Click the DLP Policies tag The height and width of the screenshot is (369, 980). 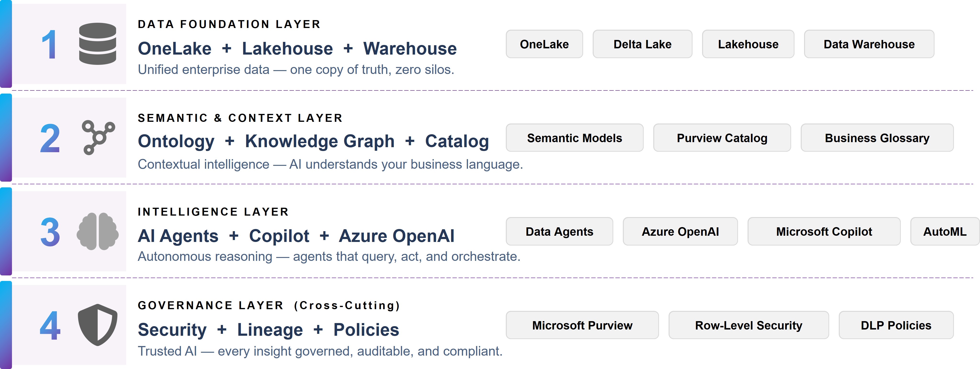point(896,325)
